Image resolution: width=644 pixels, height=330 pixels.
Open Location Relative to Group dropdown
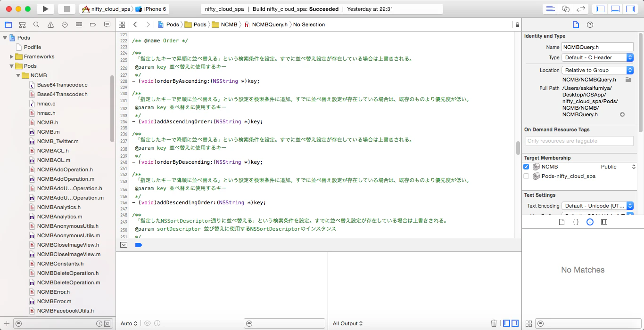[597, 70]
